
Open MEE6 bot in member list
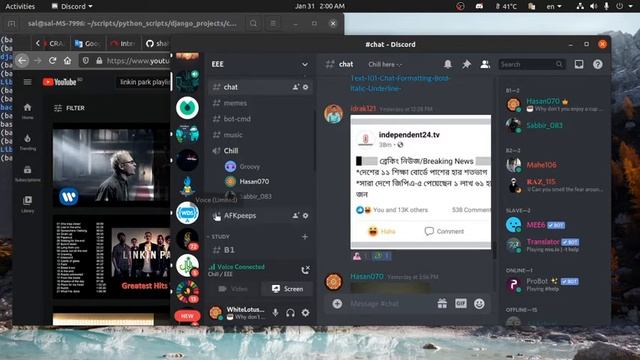click(554, 225)
